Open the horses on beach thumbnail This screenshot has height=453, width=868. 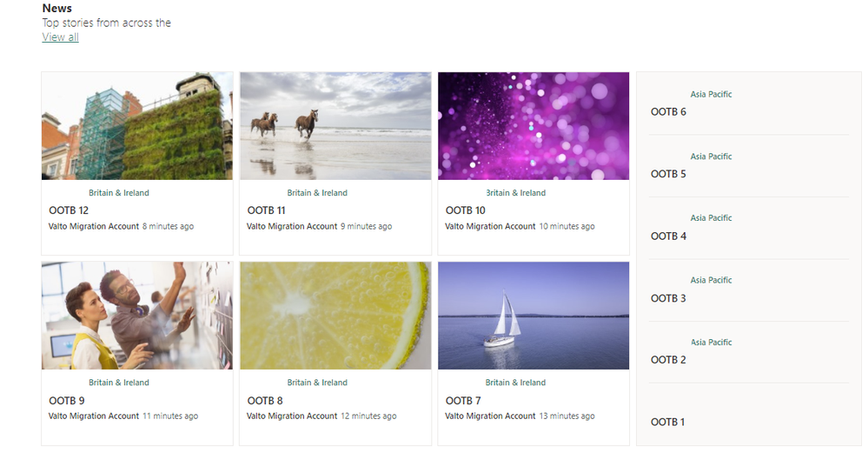coord(335,126)
